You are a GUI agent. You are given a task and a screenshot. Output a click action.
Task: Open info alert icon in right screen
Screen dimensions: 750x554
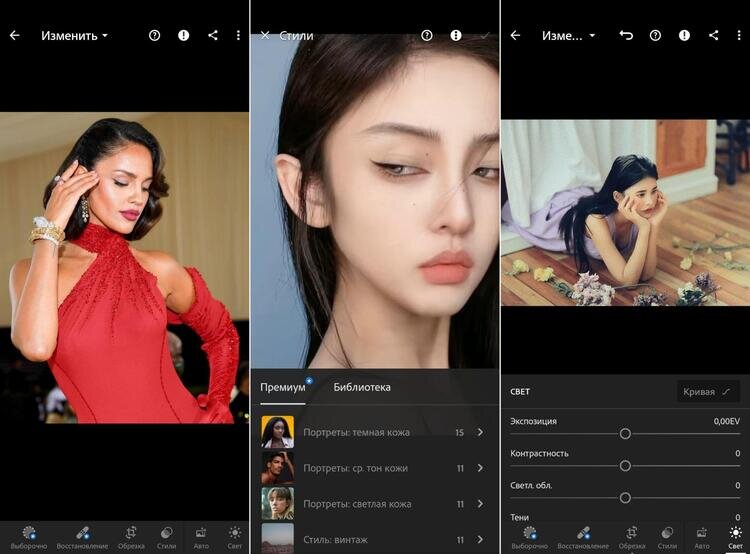coord(684,35)
